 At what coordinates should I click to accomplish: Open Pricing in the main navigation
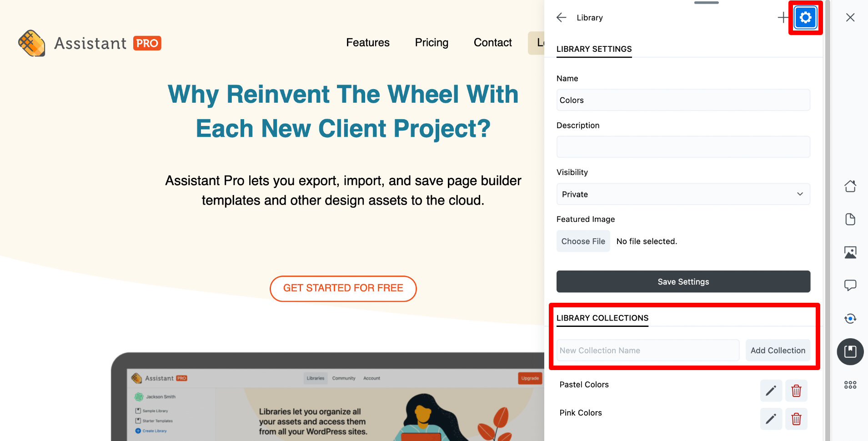pyautogui.click(x=431, y=43)
